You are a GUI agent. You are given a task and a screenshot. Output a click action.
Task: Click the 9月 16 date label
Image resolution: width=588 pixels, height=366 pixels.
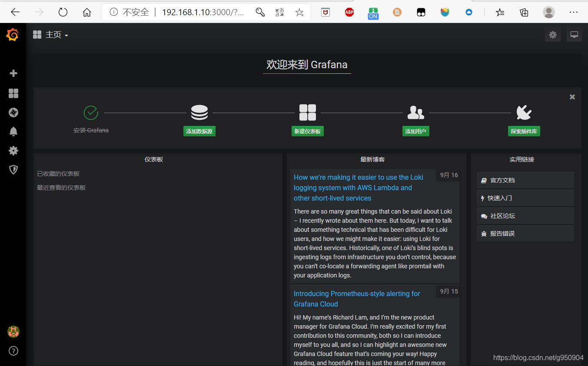pyautogui.click(x=449, y=175)
